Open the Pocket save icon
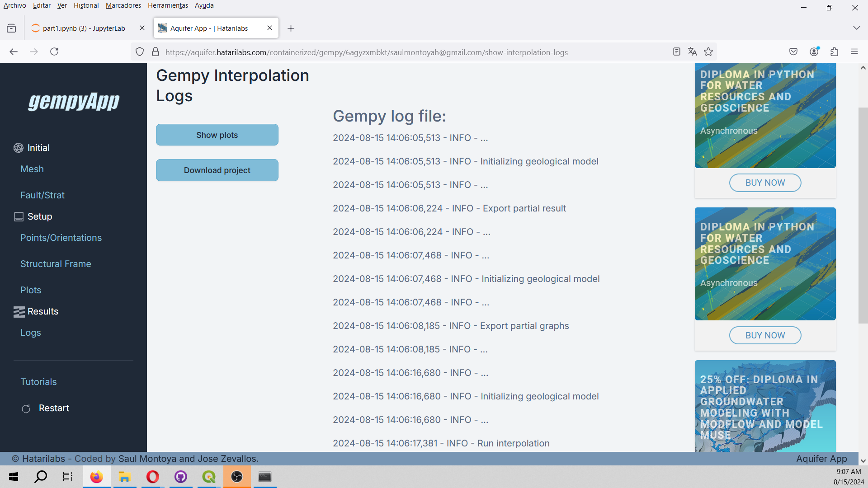This screenshot has height=488, width=868. pyautogui.click(x=793, y=52)
